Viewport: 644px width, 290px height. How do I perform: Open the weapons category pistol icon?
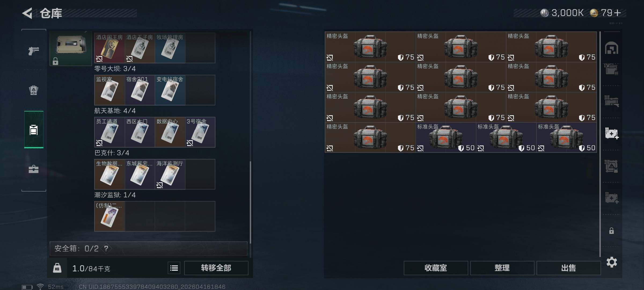(34, 50)
